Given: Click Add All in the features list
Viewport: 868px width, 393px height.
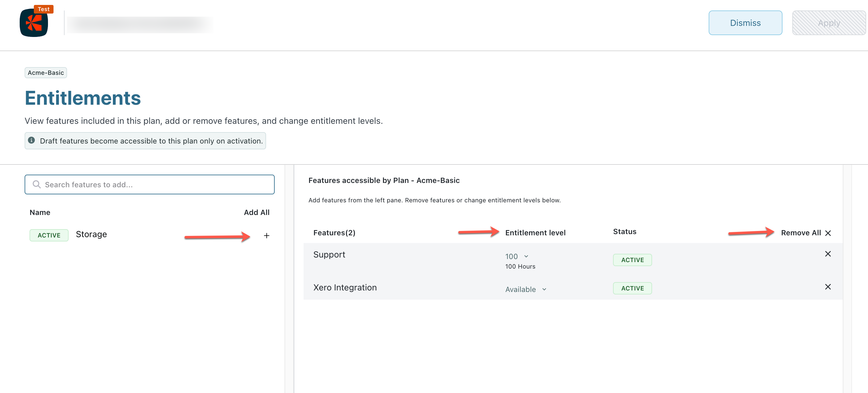Looking at the screenshot, I should (x=257, y=212).
